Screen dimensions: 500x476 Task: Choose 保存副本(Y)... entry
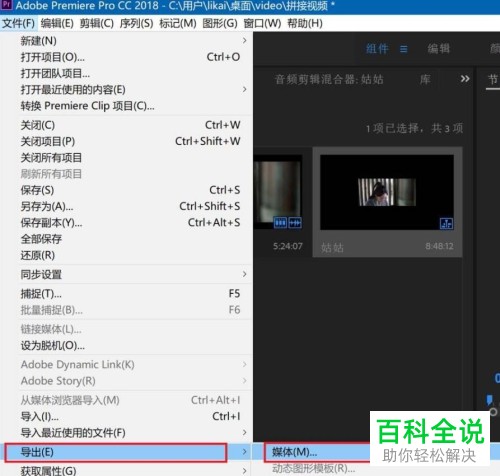click(x=126, y=223)
